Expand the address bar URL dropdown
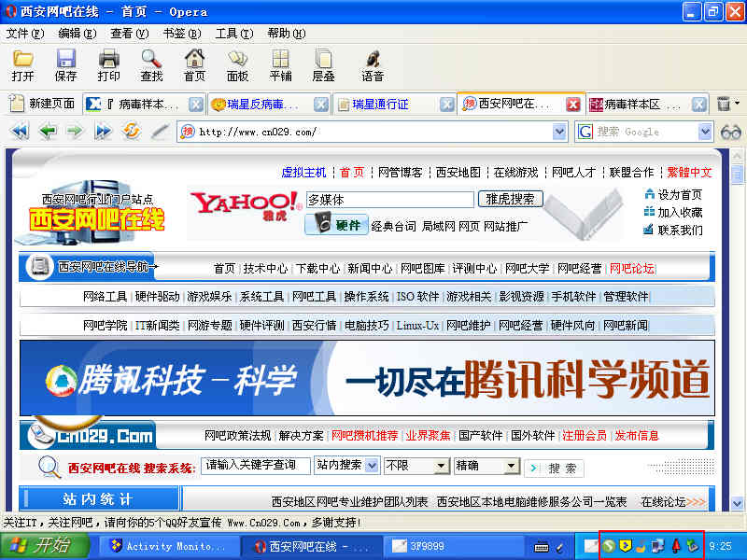This screenshot has width=747, height=560. (x=559, y=132)
